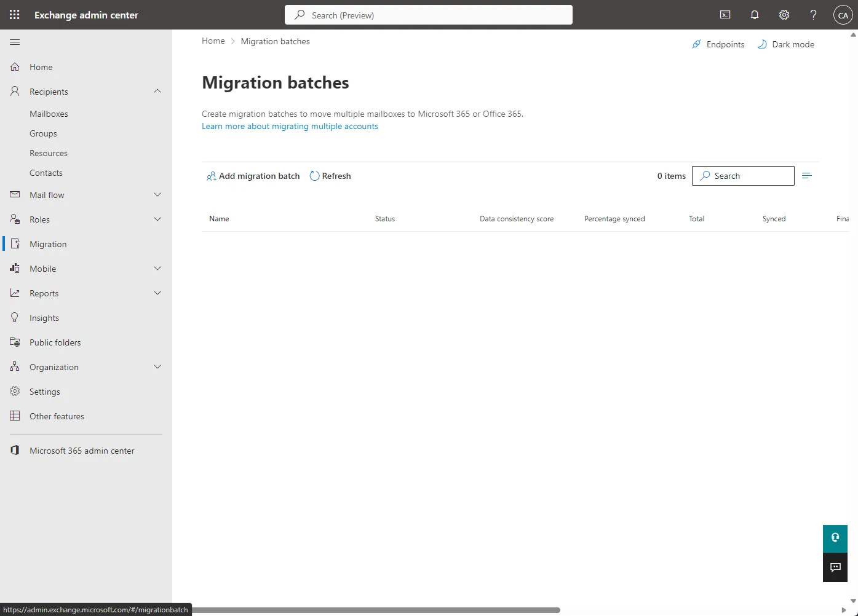Click the Recipients person icon
858x616 pixels.
click(x=15, y=91)
